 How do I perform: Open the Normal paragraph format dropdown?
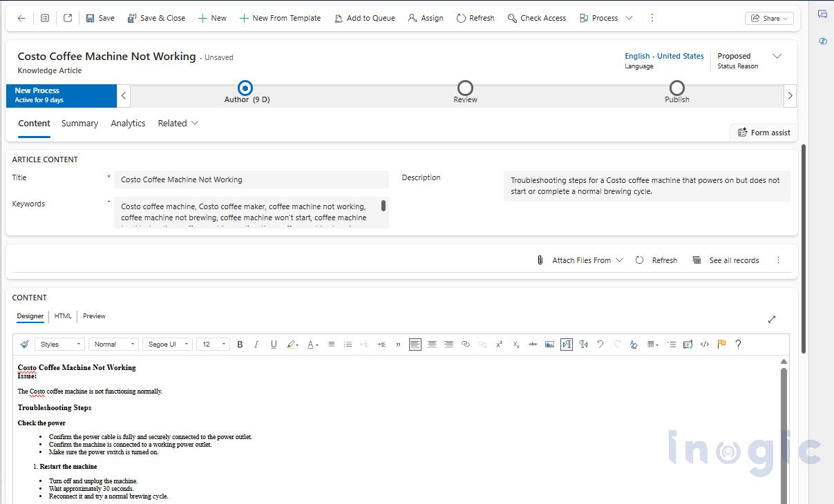[x=113, y=344]
